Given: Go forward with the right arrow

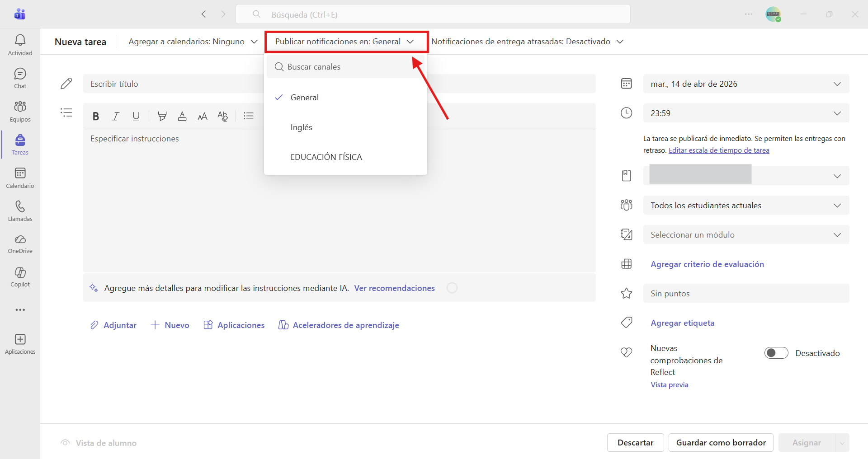Looking at the screenshot, I should point(223,14).
